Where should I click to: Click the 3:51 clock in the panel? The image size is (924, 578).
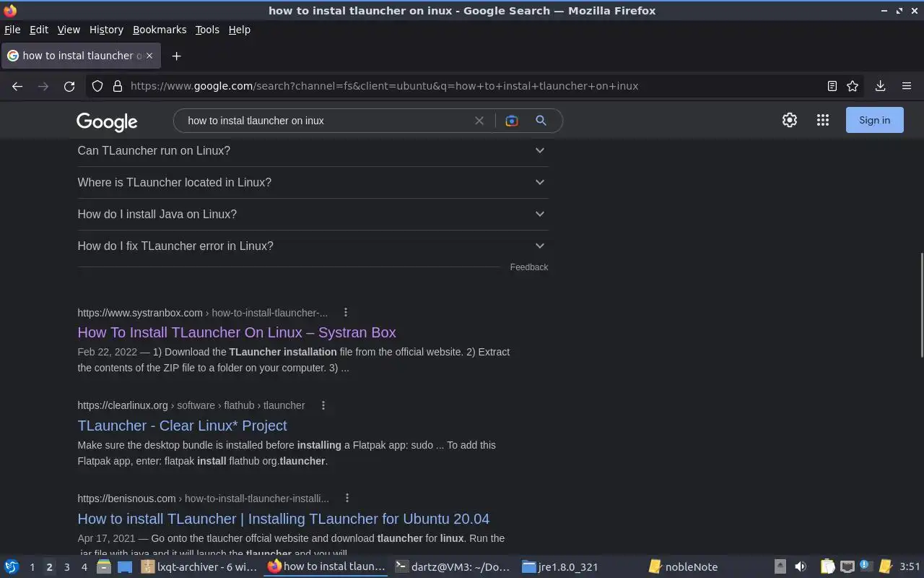point(910,566)
